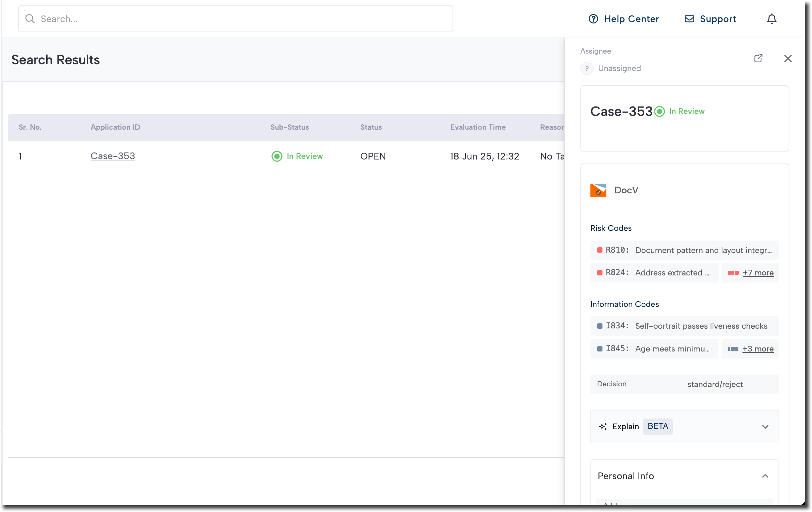The image size is (812, 512).
Task: Collapse the Personal Info section
Action: [x=765, y=476]
